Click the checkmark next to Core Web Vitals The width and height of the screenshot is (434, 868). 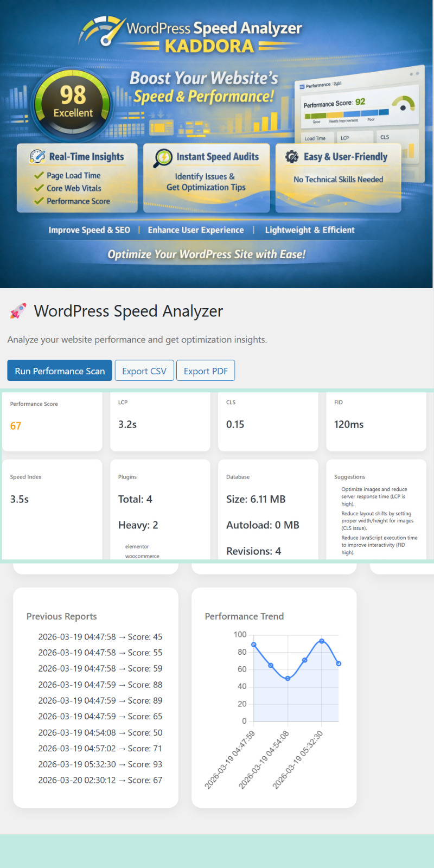click(39, 188)
